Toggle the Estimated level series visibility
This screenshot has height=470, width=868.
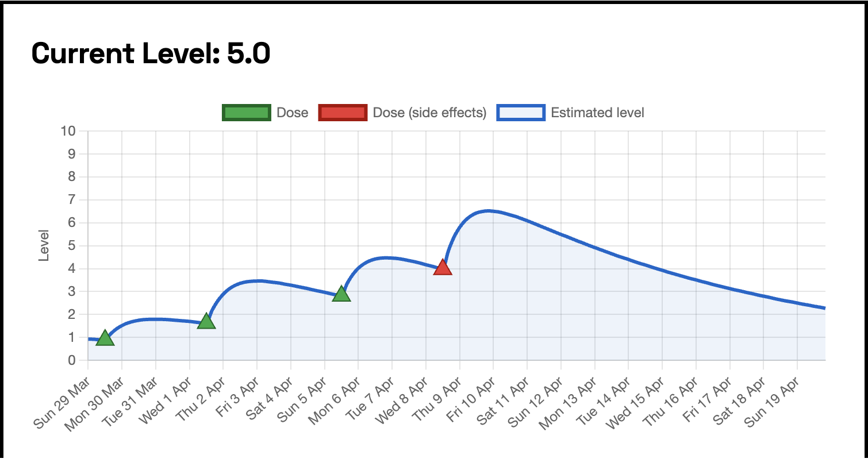(598, 113)
